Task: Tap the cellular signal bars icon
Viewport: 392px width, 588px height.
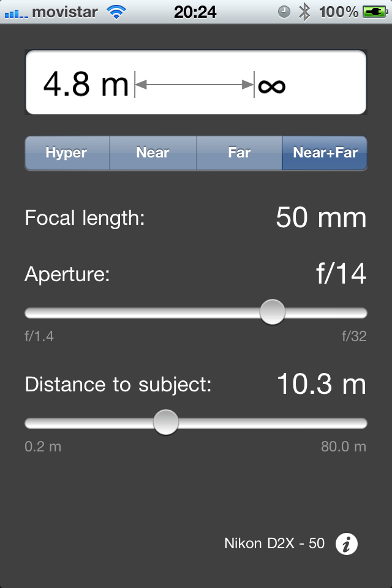Action: 16,13
